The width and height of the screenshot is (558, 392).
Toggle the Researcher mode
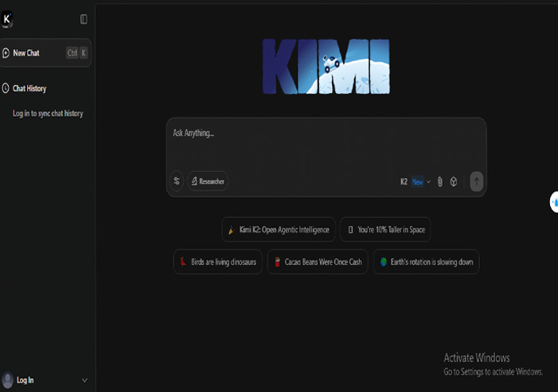click(x=209, y=181)
